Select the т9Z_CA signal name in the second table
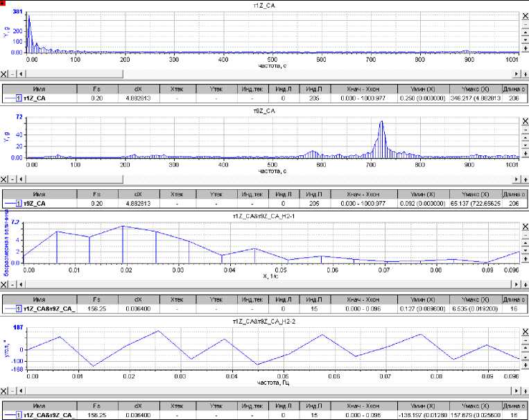 click(x=35, y=204)
